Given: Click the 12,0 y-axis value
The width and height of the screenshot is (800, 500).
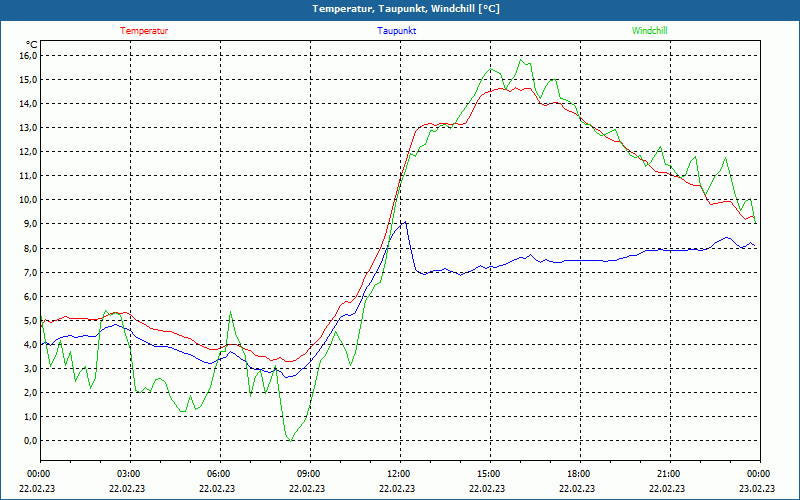Looking at the screenshot, I should coord(29,152).
